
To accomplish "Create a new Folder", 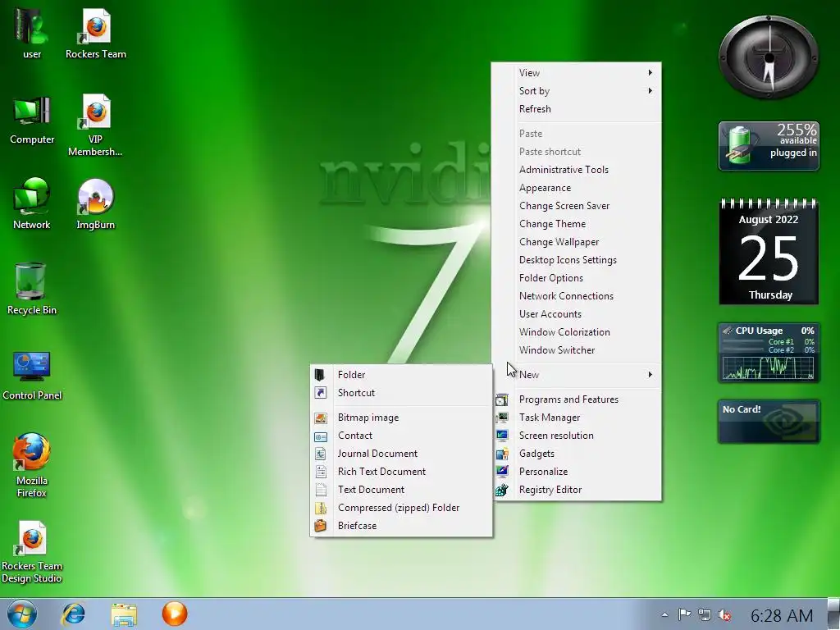I will 401,375.
